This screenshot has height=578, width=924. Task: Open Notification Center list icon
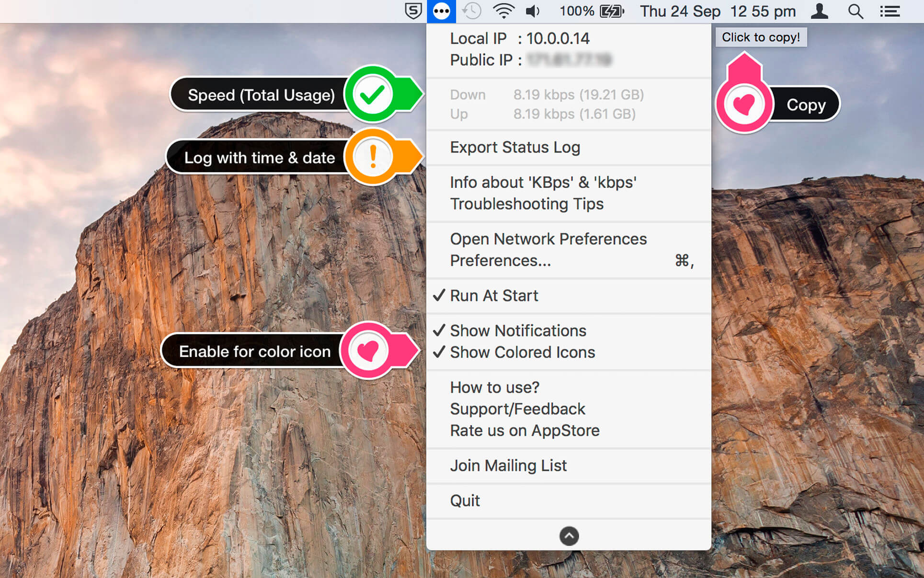pos(890,11)
